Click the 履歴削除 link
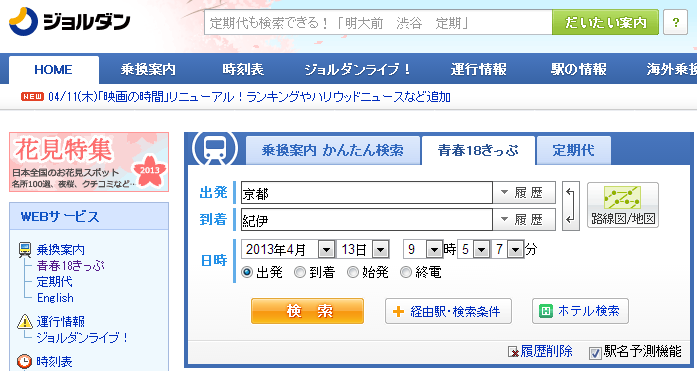 546,351
